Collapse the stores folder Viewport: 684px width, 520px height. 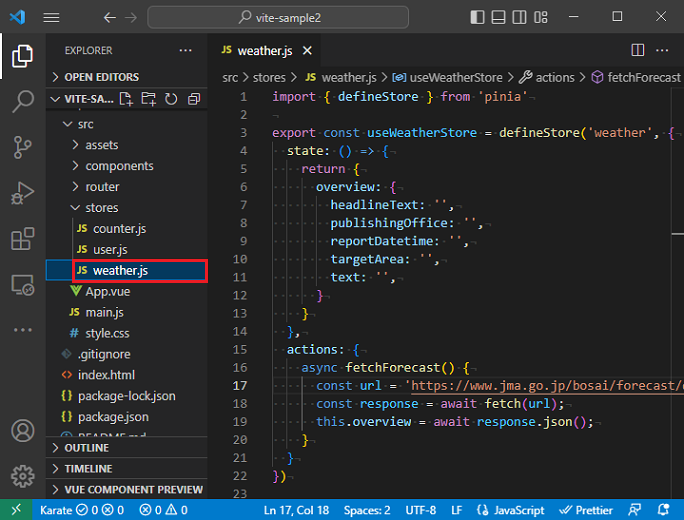127,208
